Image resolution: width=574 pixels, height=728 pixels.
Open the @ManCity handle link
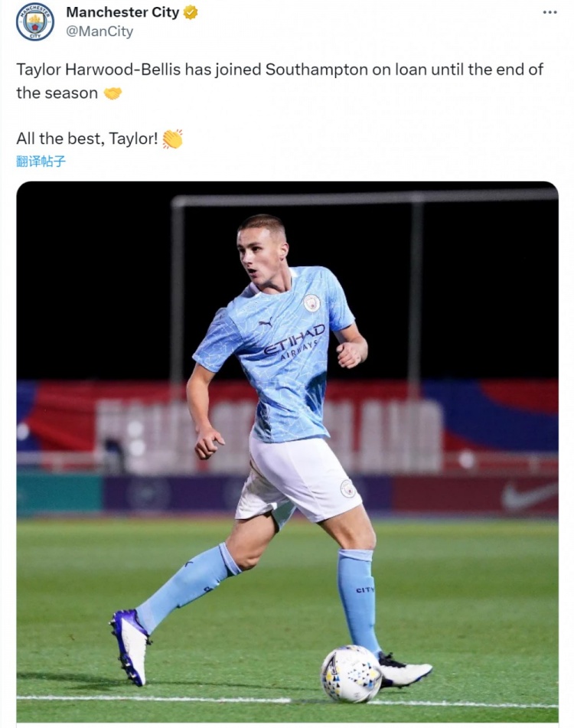click(99, 31)
